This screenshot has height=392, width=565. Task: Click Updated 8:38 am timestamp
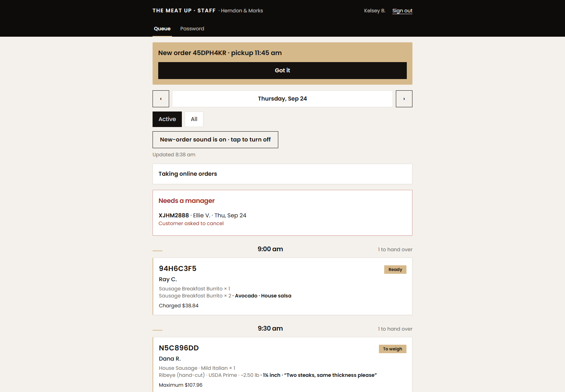click(174, 155)
